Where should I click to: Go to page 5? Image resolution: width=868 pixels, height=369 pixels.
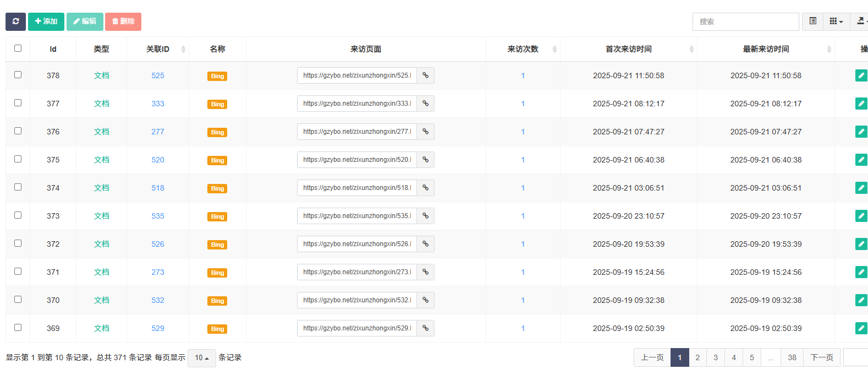coord(752,358)
